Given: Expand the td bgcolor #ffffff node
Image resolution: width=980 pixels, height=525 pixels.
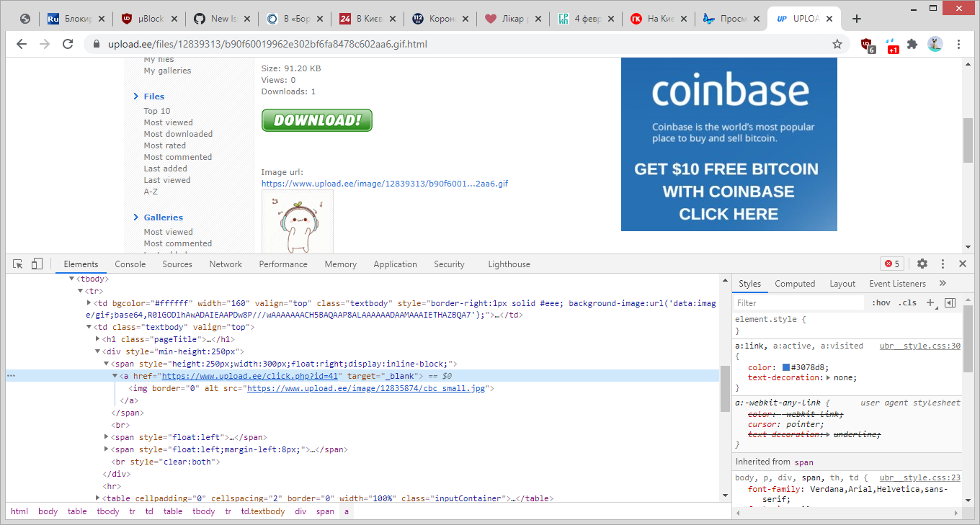Looking at the screenshot, I should (89, 303).
